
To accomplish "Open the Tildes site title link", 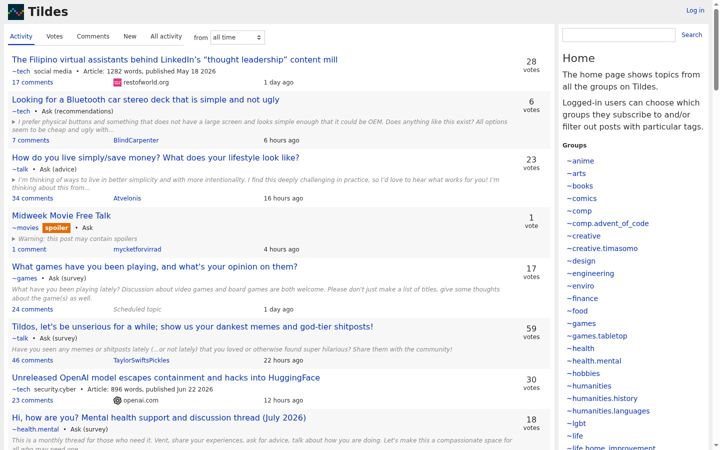I will click(x=48, y=12).
